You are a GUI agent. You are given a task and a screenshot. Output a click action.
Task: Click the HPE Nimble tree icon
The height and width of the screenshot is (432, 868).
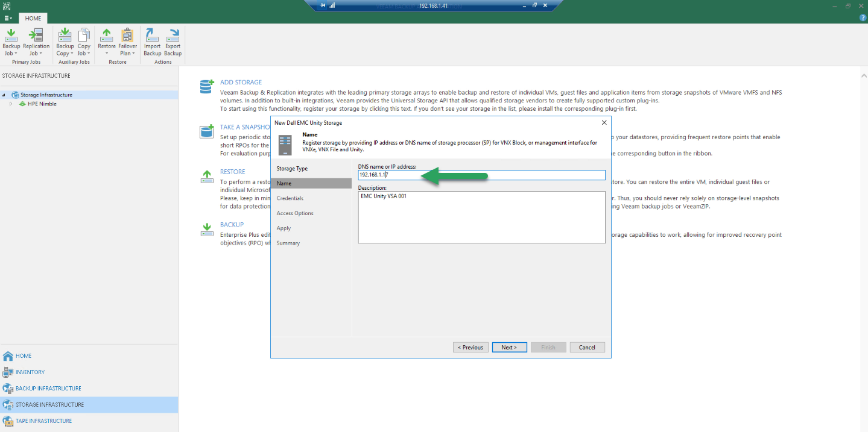[22, 104]
